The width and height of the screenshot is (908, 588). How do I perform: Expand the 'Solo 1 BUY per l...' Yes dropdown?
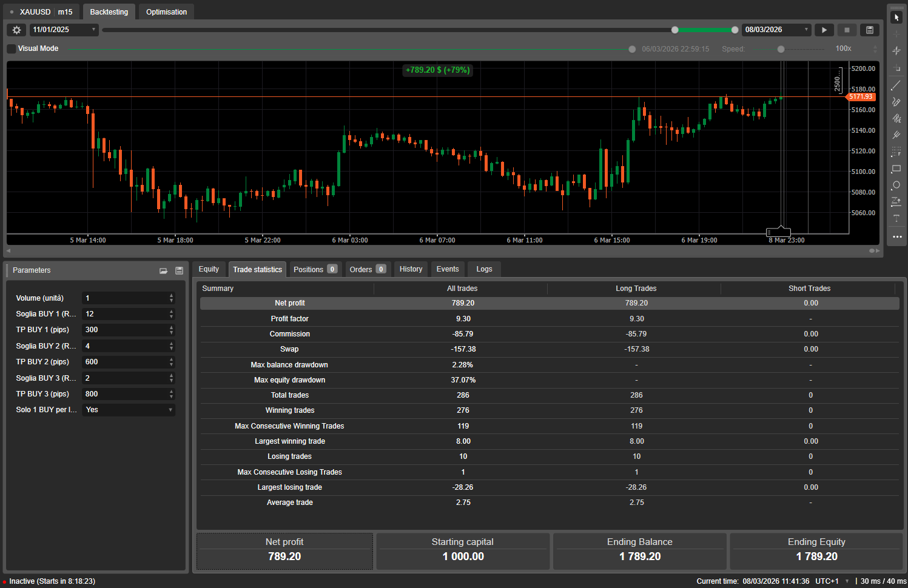(x=129, y=410)
